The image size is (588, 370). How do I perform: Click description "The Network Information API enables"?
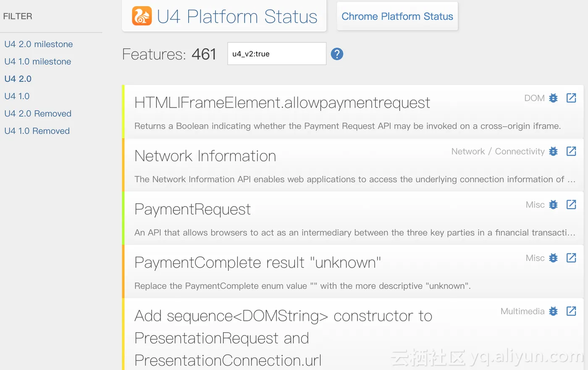point(355,179)
